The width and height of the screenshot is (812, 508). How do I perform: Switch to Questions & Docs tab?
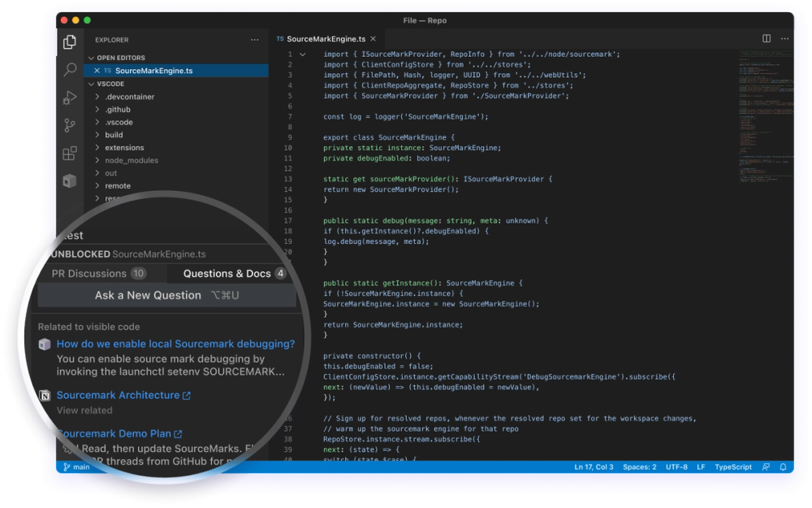[234, 274]
